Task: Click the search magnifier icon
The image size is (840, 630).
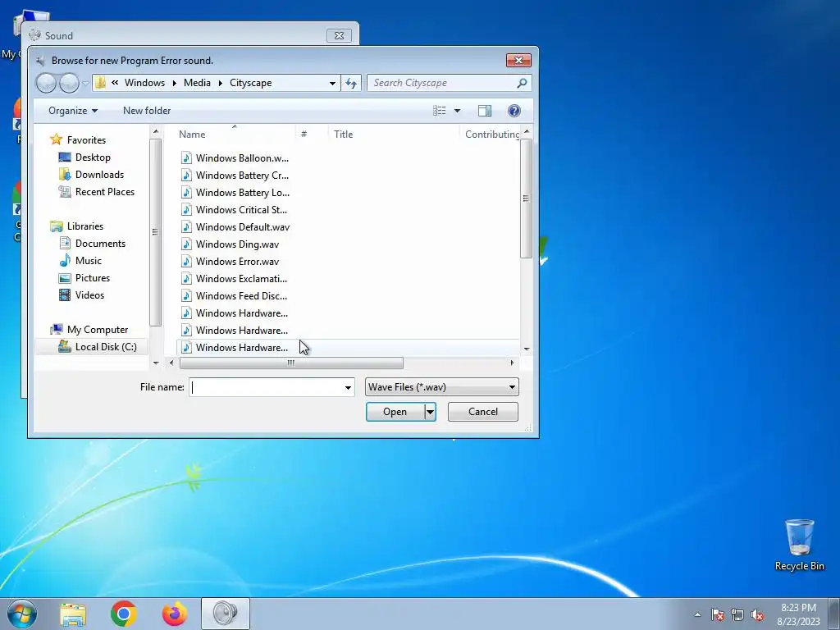Action: coord(522,83)
